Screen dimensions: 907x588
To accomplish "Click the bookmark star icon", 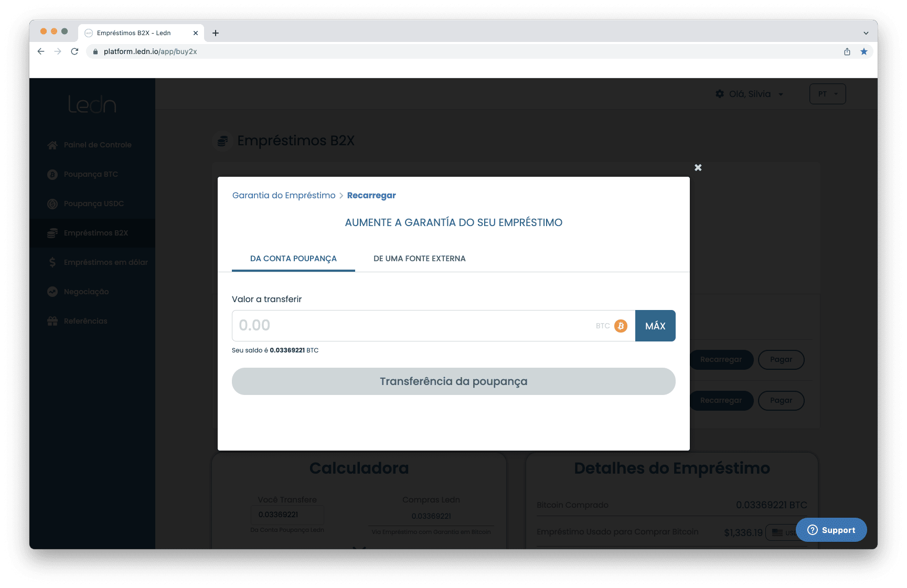I will (864, 51).
